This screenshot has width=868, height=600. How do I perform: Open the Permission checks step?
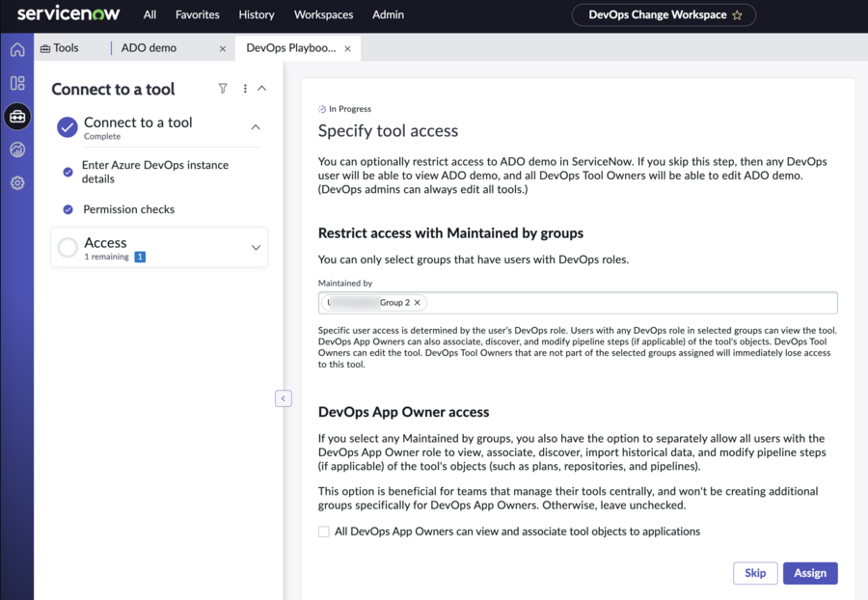(129, 209)
